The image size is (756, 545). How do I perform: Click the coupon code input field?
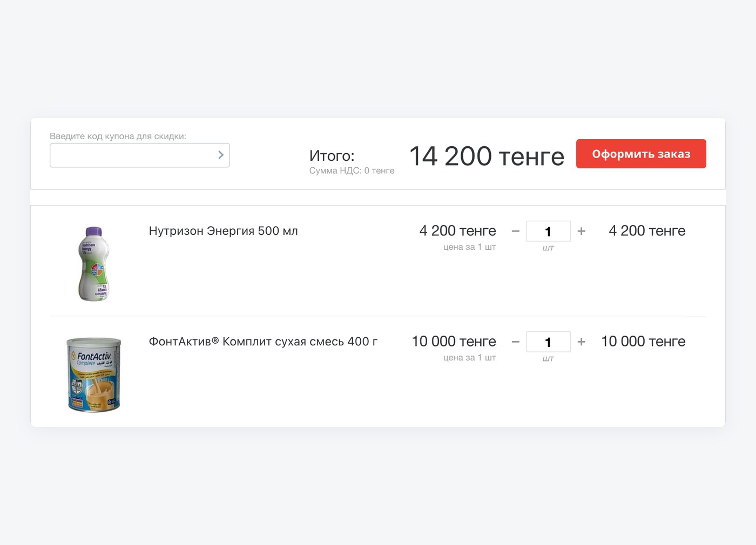(x=139, y=155)
